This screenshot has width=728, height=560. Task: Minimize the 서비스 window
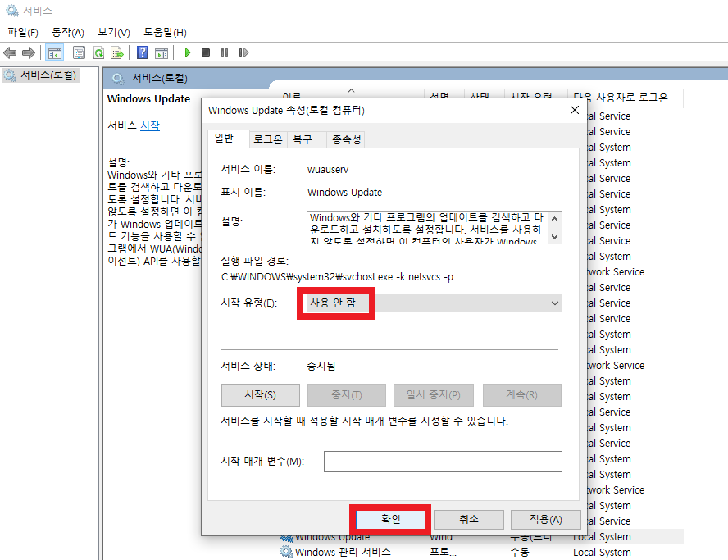[696, 11]
